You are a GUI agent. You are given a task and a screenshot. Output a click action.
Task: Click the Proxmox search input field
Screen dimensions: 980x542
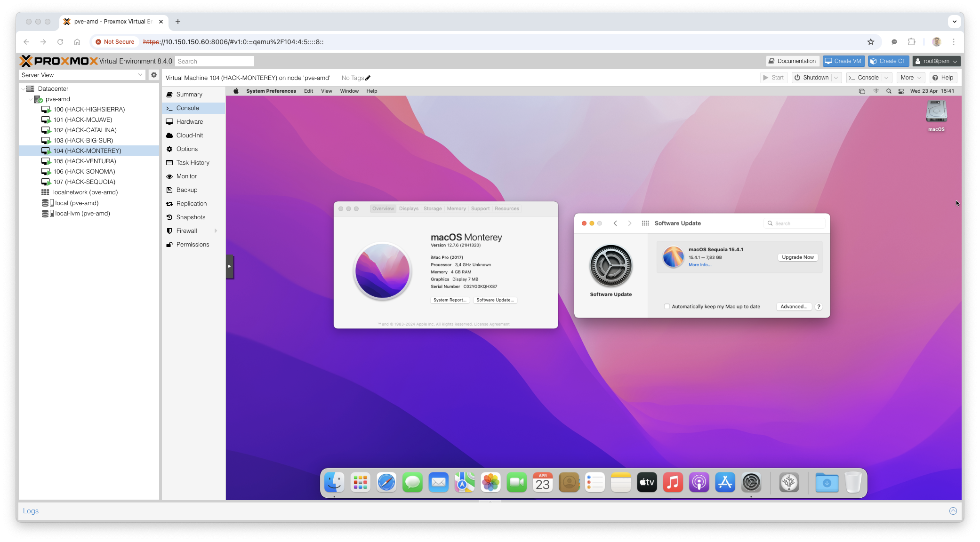pyautogui.click(x=215, y=62)
